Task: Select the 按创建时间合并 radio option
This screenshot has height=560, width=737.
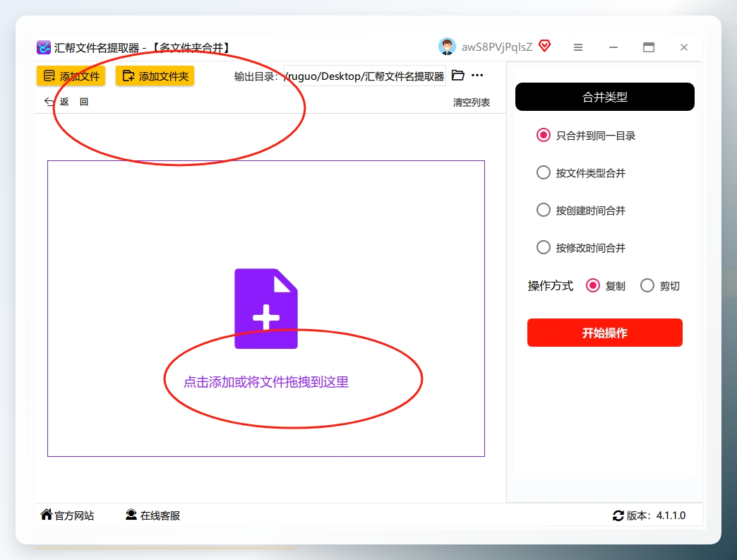Action: tap(581, 210)
